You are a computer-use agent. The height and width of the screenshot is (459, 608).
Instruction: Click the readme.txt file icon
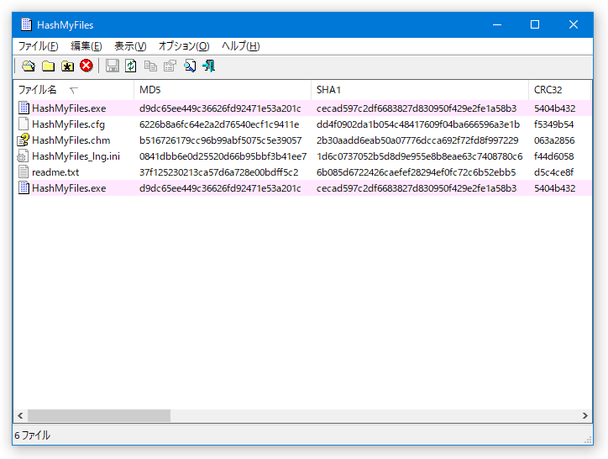tap(24, 172)
